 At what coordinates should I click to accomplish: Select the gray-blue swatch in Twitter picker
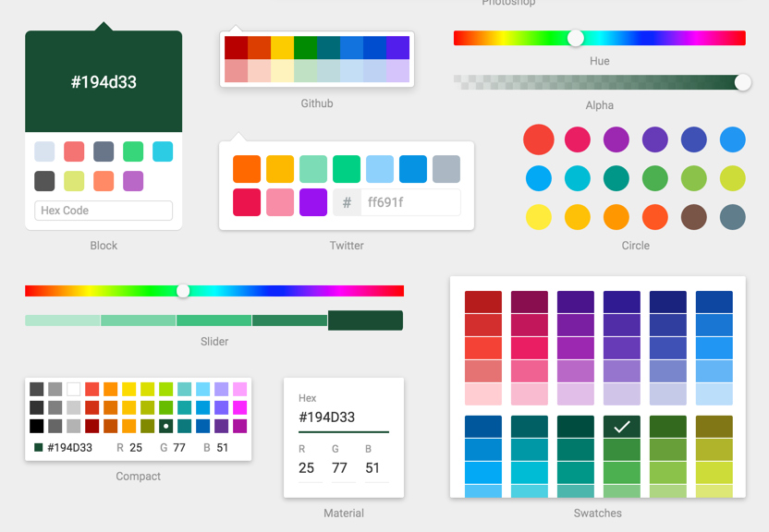coord(446,169)
